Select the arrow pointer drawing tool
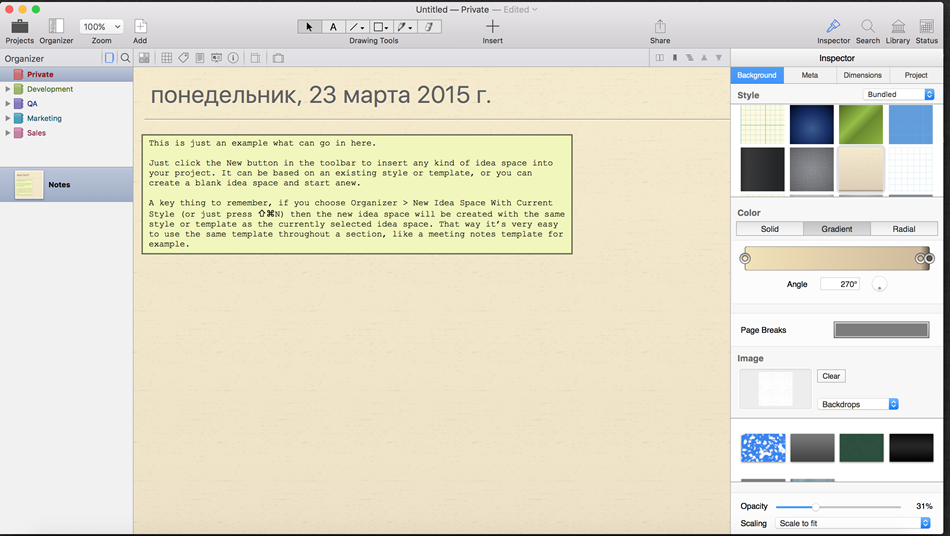The width and height of the screenshot is (950, 536). pyautogui.click(x=309, y=27)
